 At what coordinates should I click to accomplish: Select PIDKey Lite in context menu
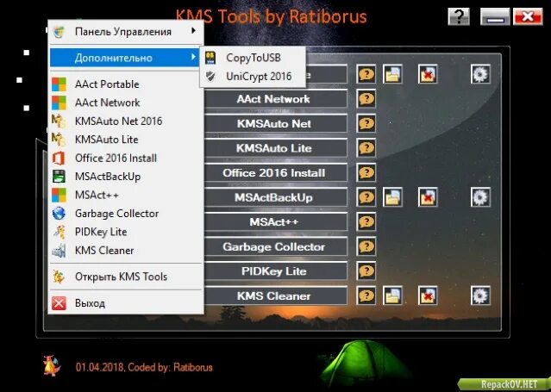tap(126, 232)
